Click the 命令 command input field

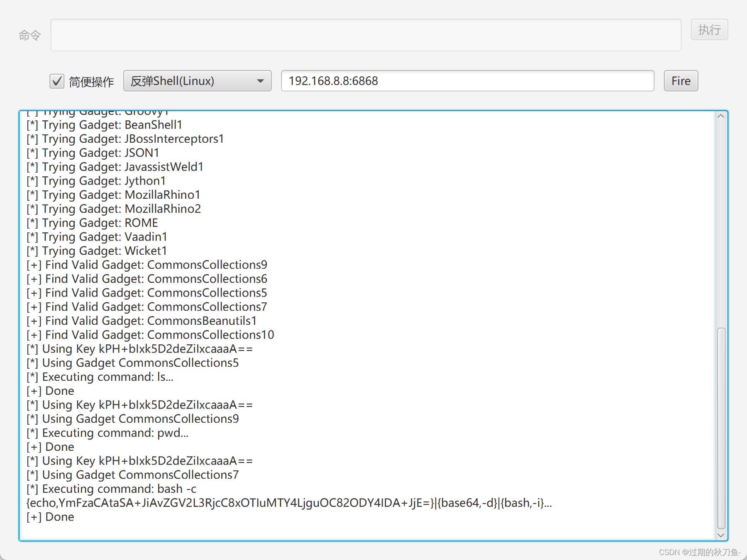pyautogui.click(x=366, y=35)
